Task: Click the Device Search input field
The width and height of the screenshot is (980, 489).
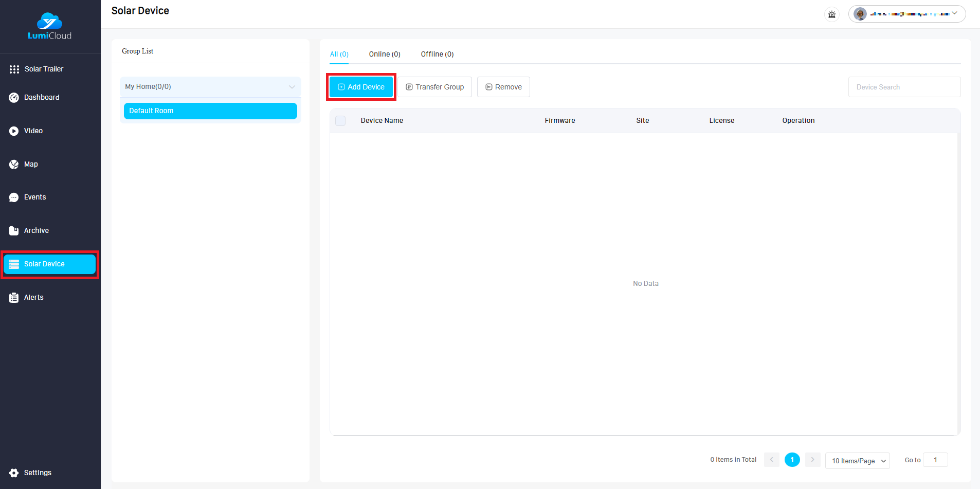Action: (904, 87)
